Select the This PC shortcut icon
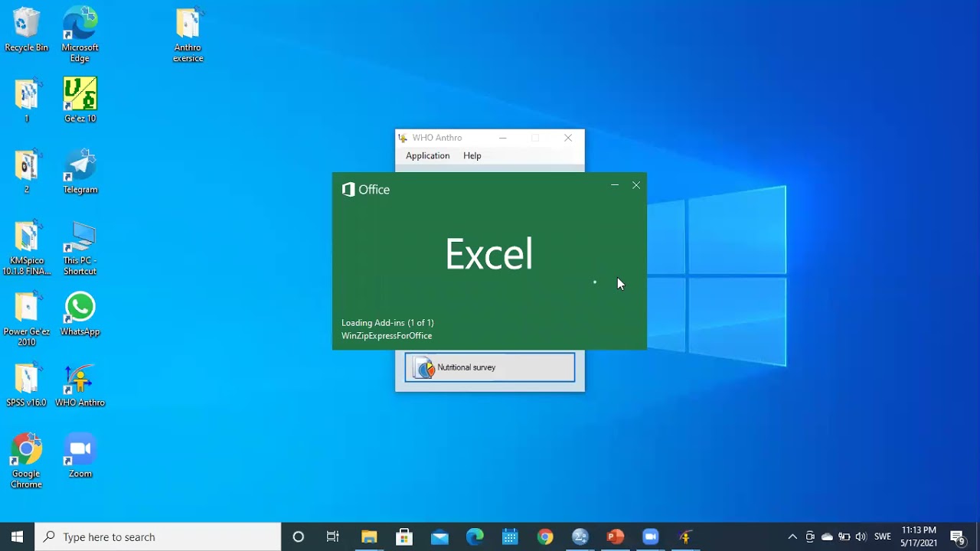This screenshot has width=980, height=551. click(x=80, y=248)
